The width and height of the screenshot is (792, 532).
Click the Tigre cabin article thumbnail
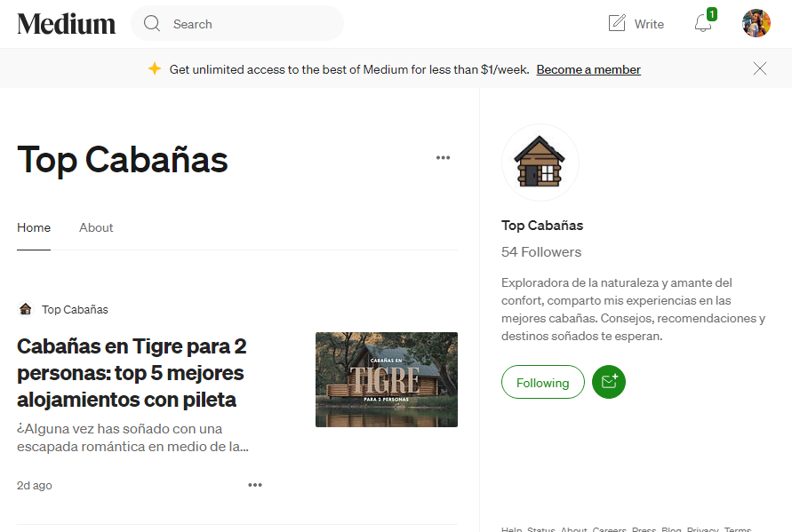(387, 379)
